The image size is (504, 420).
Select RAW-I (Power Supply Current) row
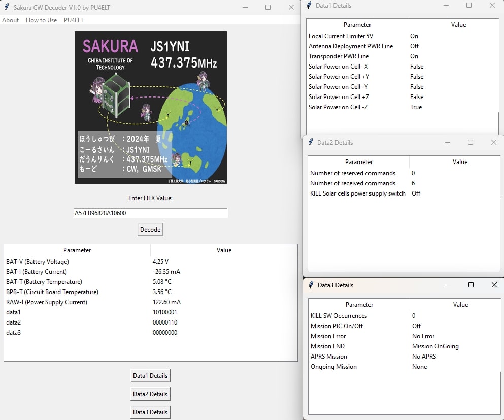[150, 302]
